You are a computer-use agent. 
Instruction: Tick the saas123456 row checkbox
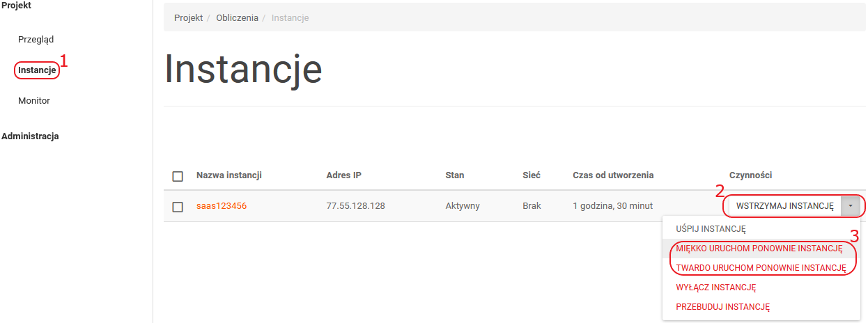178,207
